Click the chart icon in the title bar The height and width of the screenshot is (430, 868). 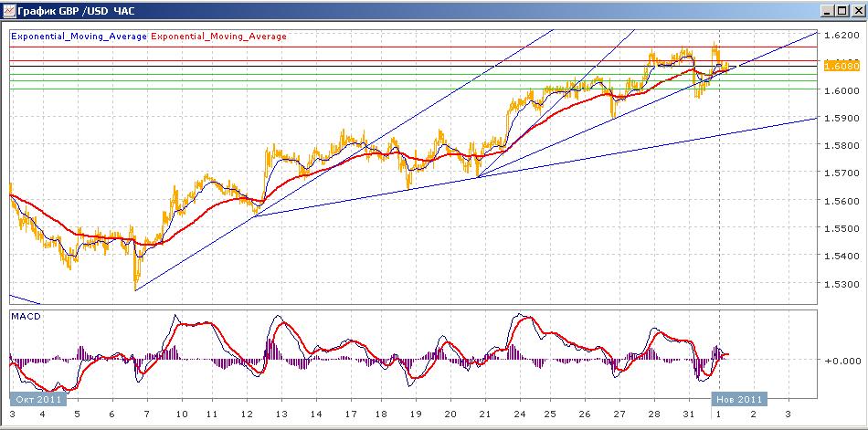tap(7, 11)
